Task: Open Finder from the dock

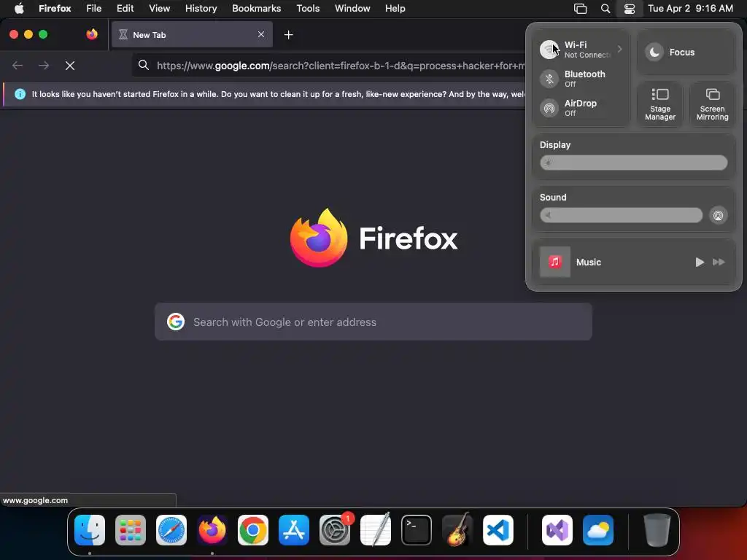Action: 90,530
